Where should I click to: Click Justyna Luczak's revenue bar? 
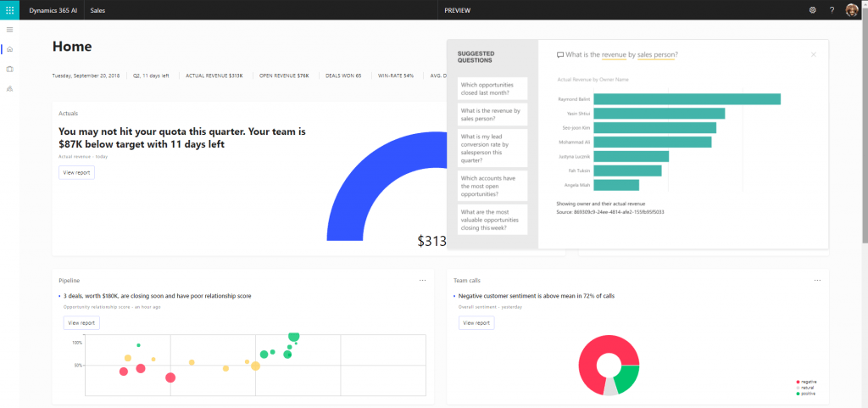point(631,157)
